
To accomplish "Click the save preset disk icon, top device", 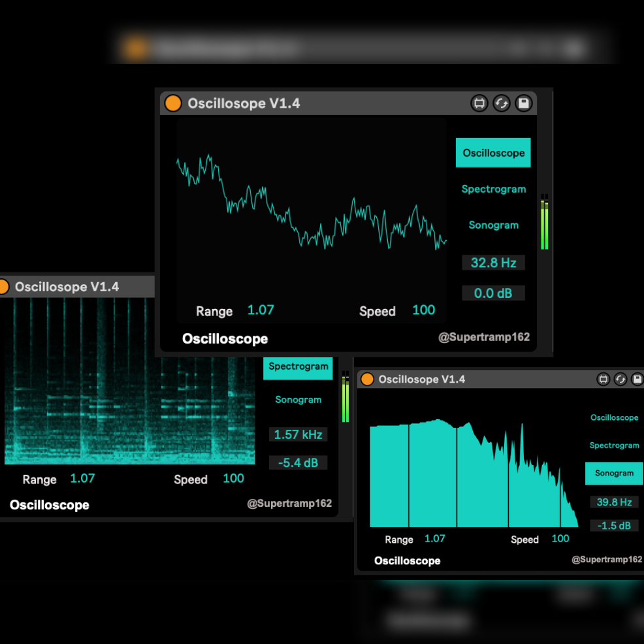I will (x=523, y=103).
